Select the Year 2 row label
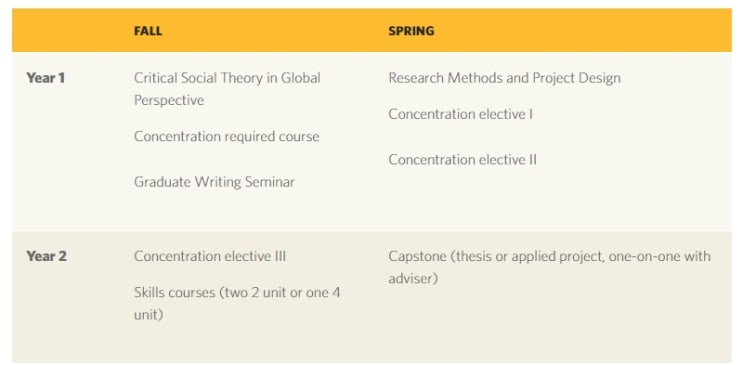Viewport: 743px width, 365px height. [46, 256]
